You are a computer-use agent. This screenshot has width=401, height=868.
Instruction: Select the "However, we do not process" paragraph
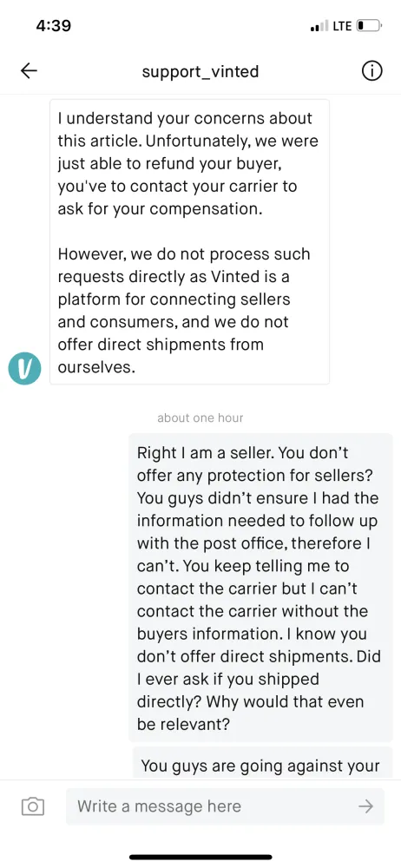[x=184, y=311]
